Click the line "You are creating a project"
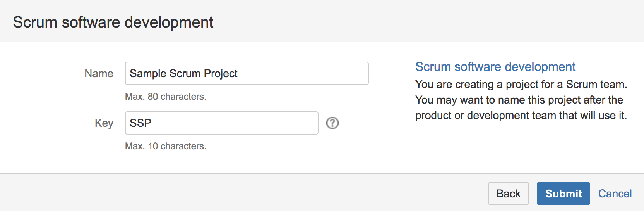Image resolution: width=644 pixels, height=211 pixels. pyautogui.click(x=521, y=84)
